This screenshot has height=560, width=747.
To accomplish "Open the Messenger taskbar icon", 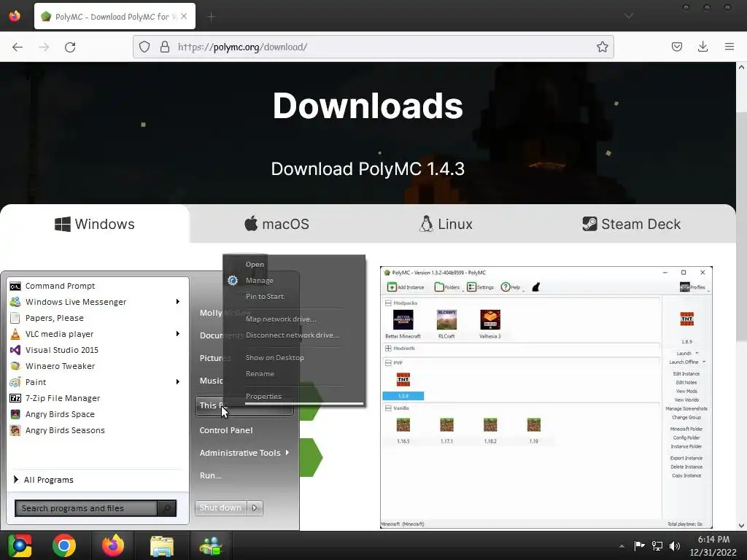I will [x=211, y=545].
